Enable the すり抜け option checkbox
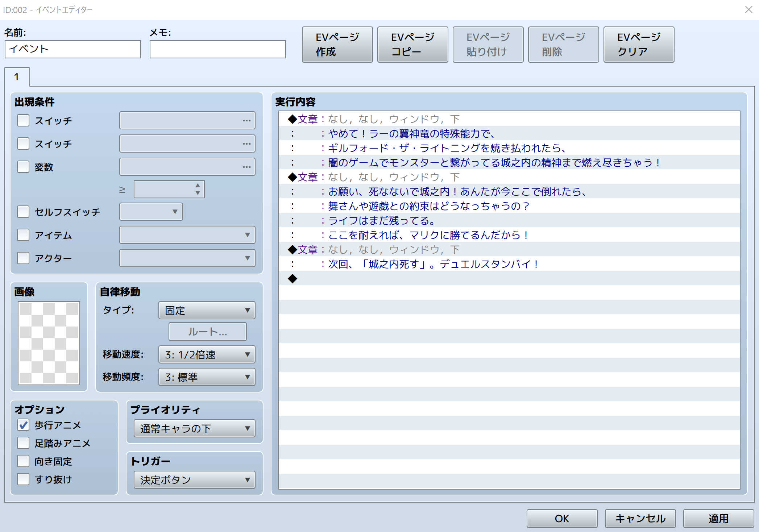 click(24, 479)
